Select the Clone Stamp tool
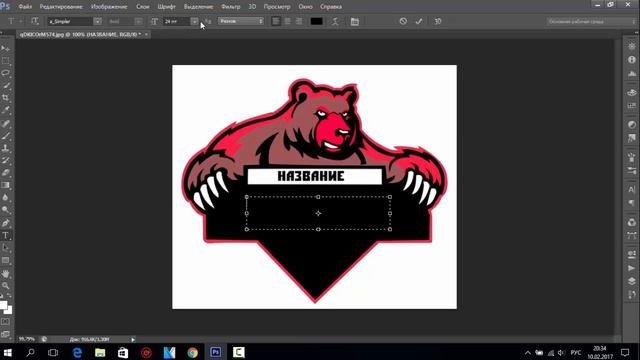The height and width of the screenshot is (360, 640). pyautogui.click(x=6, y=148)
